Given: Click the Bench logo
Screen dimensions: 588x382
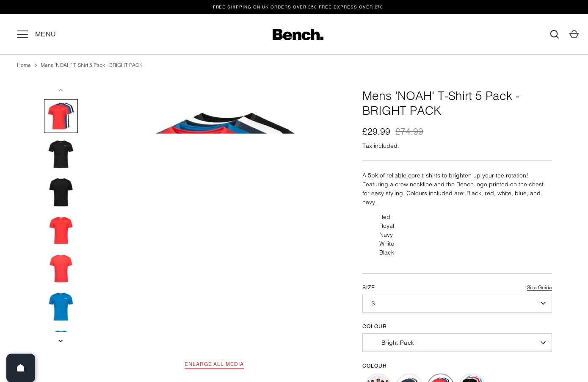Looking at the screenshot, I should click(298, 34).
